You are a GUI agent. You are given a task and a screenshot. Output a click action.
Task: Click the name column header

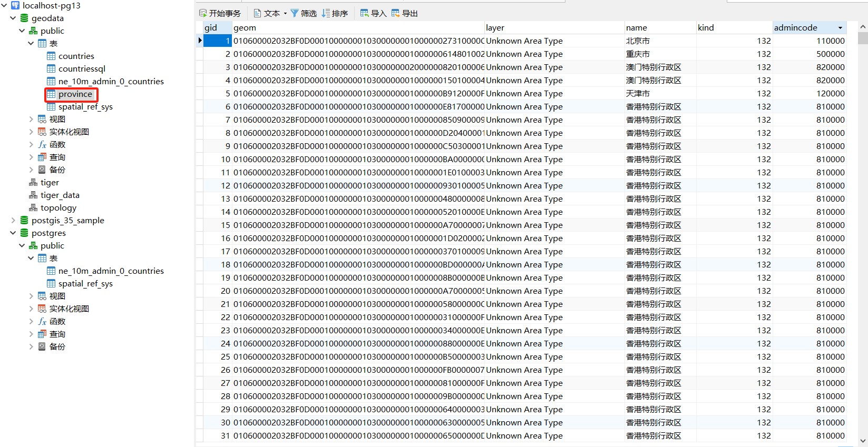pos(660,27)
